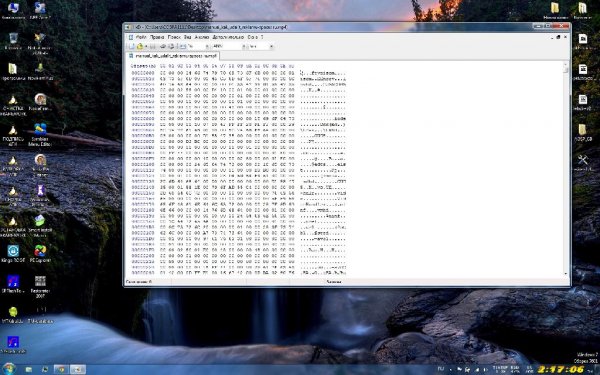Open the Дополнительно menu
Viewport: 600px width, 375px height.
[228, 37]
